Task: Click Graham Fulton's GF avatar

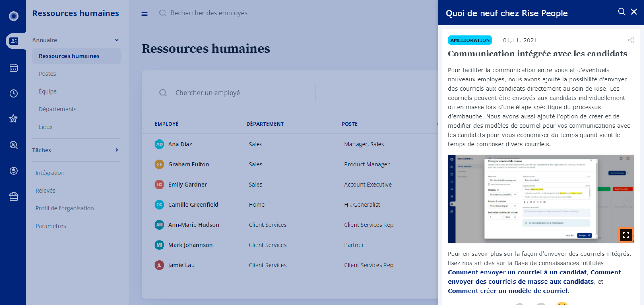Action: (x=159, y=164)
